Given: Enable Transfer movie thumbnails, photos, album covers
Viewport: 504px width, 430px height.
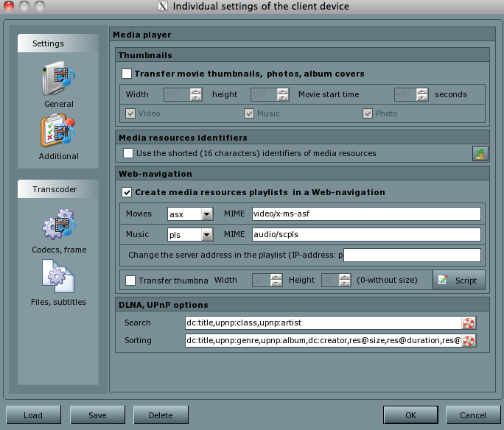Looking at the screenshot, I should tap(127, 74).
